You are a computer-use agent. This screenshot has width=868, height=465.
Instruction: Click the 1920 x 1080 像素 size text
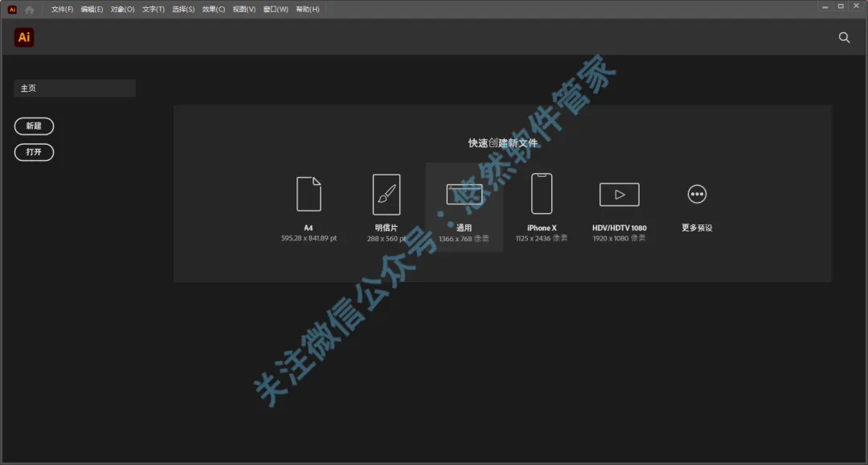pyautogui.click(x=619, y=238)
